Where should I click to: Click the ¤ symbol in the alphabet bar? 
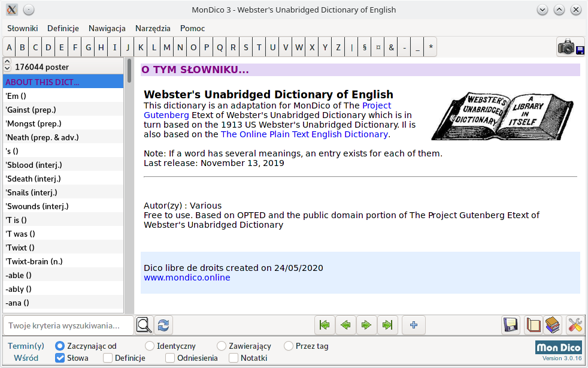(x=378, y=47)
